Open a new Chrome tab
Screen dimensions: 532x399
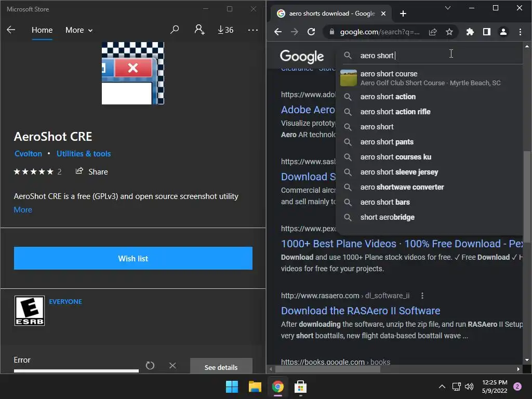(x=403, y=14)
